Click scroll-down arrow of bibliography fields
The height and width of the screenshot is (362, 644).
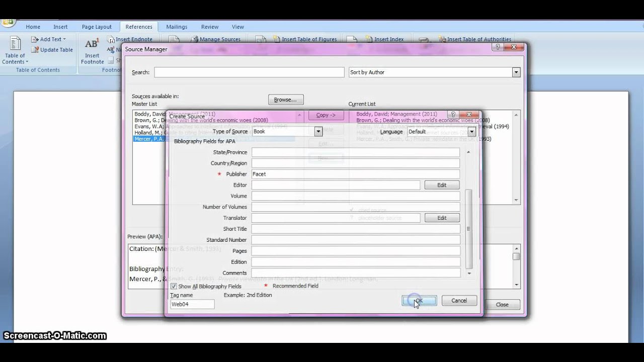click(469, 274)
